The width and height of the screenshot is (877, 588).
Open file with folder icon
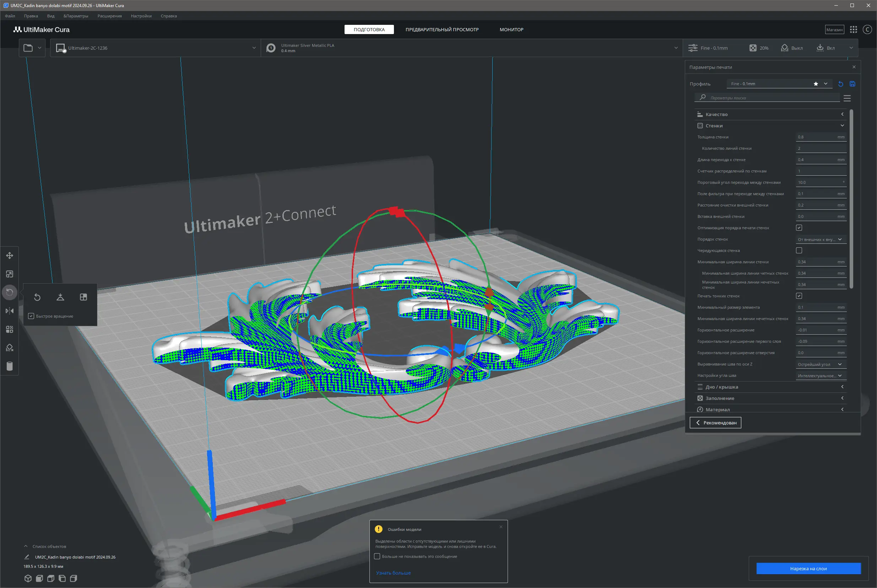[x=28, y=48]
